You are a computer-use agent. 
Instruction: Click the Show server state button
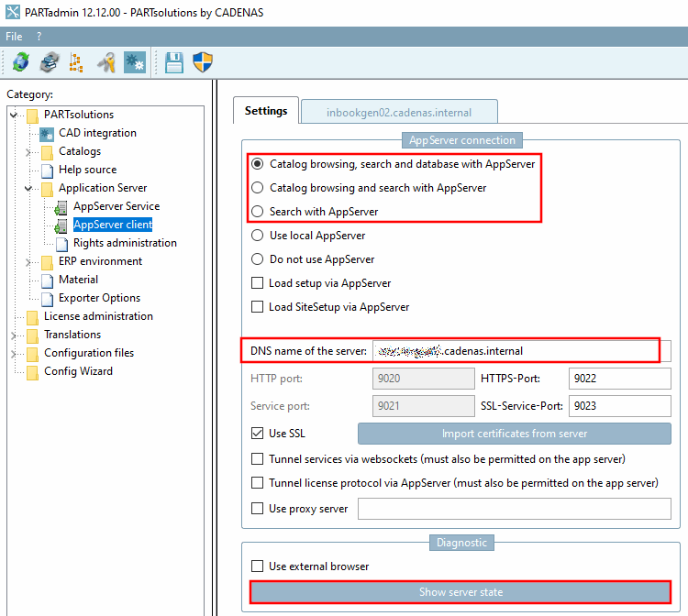coord(461,592)
